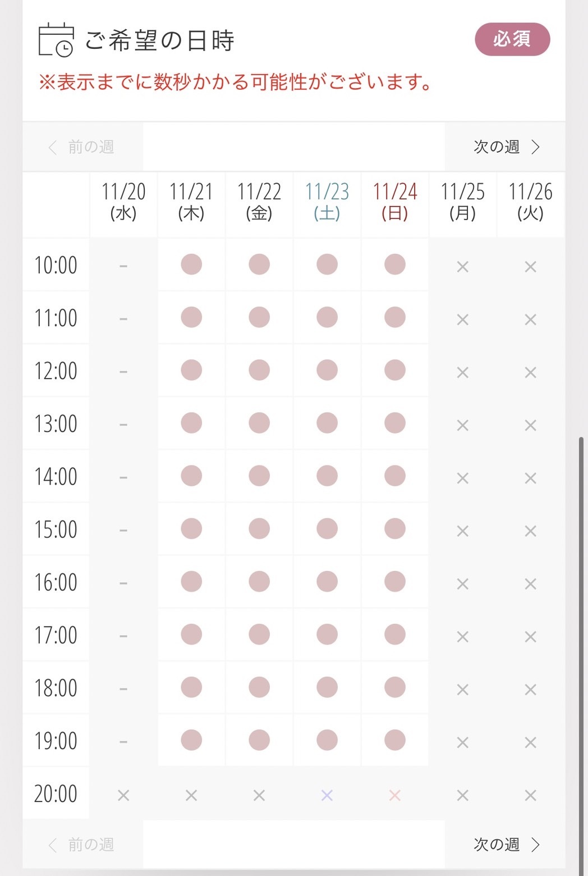Image resolution: width=588 pixels, height=876 pixels.
Task: Pick the 11/24 (日) 11:00 slot
Action: (395, 317)
